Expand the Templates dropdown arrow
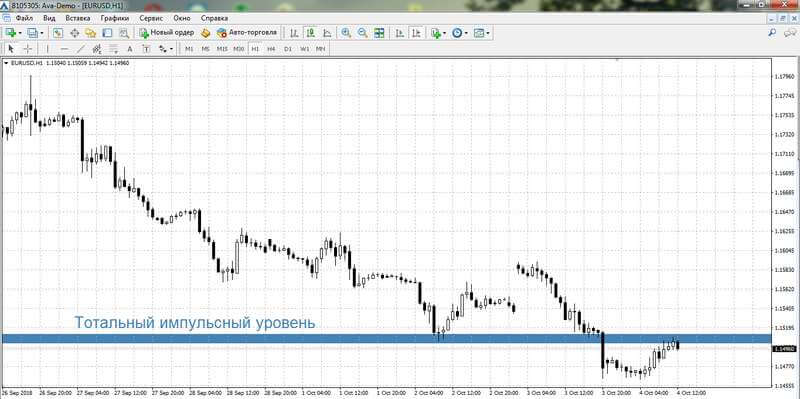The image size is (800, 399). pos(488,33)
